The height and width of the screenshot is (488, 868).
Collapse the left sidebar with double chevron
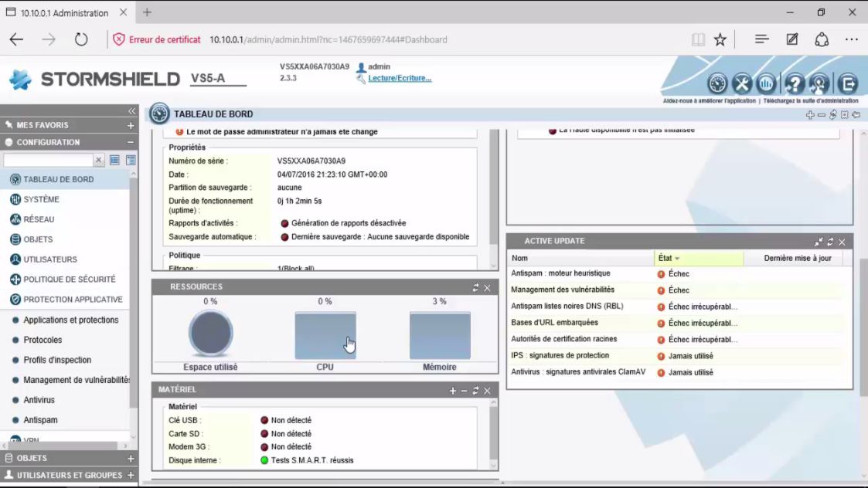131,111
